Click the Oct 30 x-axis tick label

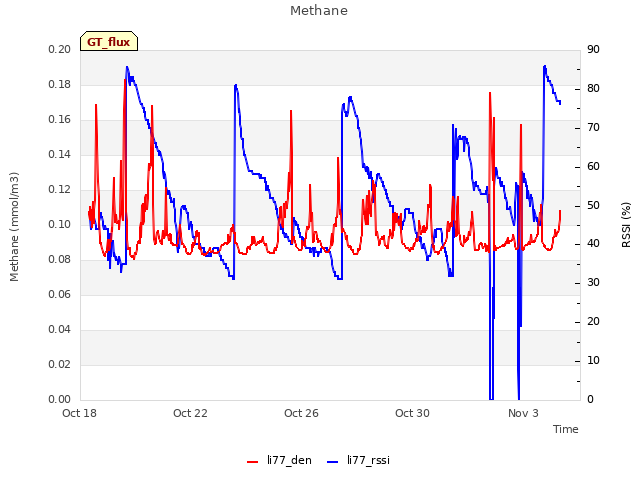coord(412,413)
